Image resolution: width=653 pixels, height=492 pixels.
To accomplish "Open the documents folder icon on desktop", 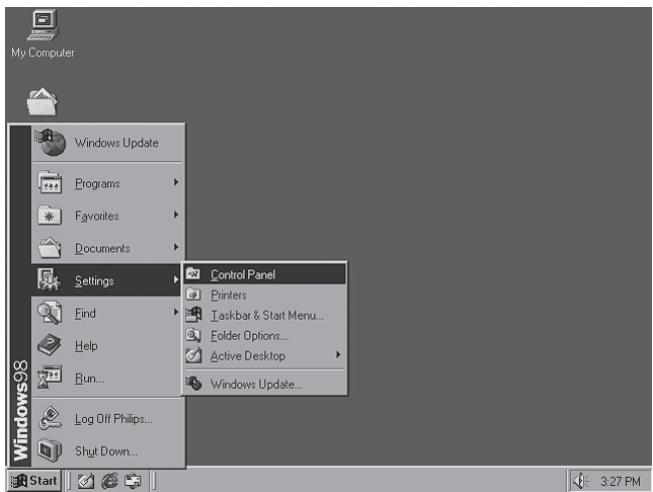I will pos(42,102).
